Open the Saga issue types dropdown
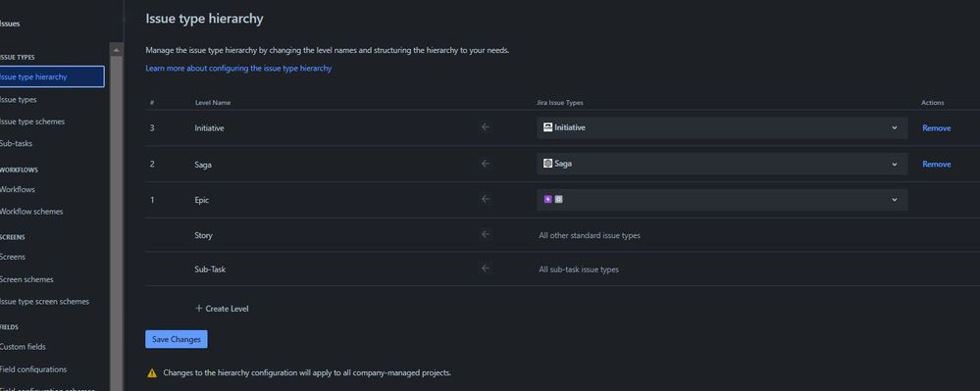The width and height of the screenshot is (980, 391). coord(722,164)
